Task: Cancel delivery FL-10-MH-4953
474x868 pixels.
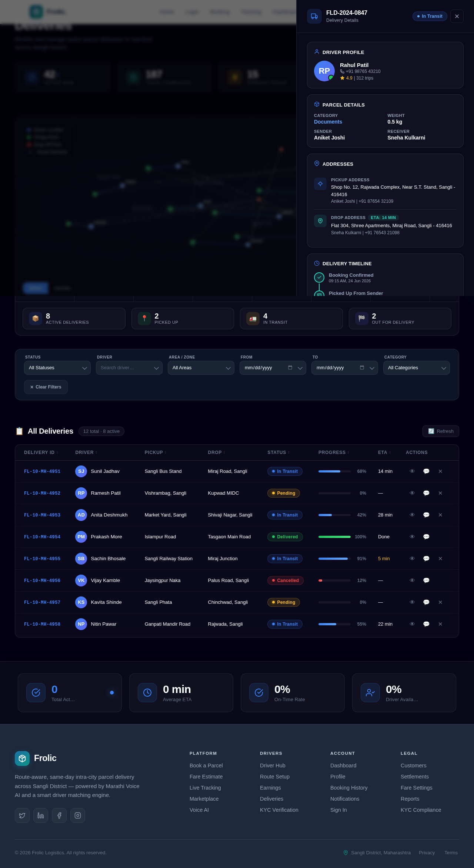Action: (x=440, y=515)
